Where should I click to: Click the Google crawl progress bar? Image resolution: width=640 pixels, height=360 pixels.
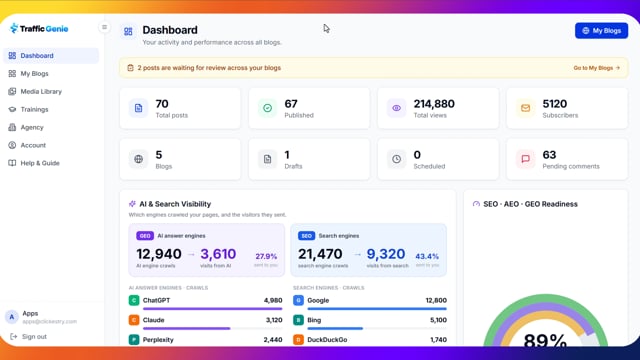click(377, 309)
